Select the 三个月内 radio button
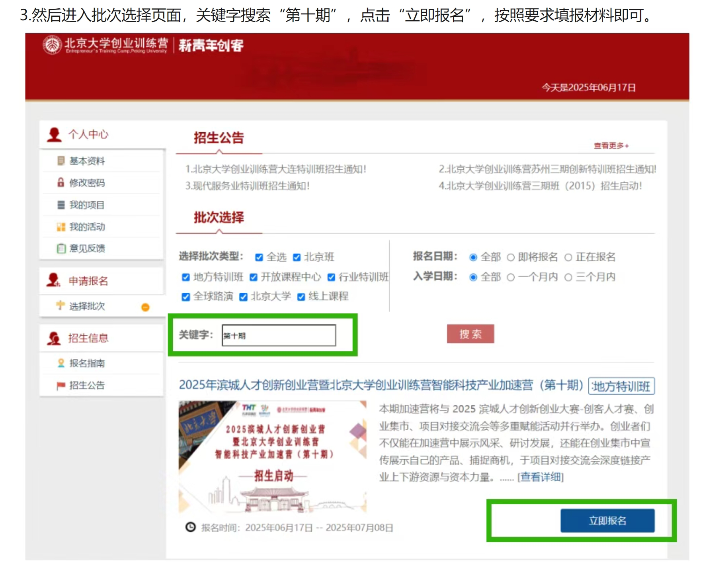Screen dimensions: 728x568 coord(568,277)
